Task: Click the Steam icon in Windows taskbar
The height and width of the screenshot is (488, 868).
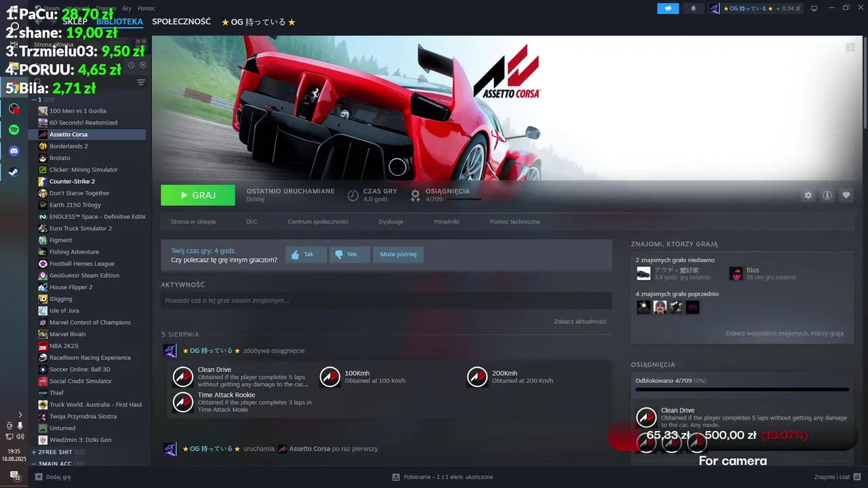Action: click(x=14, y=172)
